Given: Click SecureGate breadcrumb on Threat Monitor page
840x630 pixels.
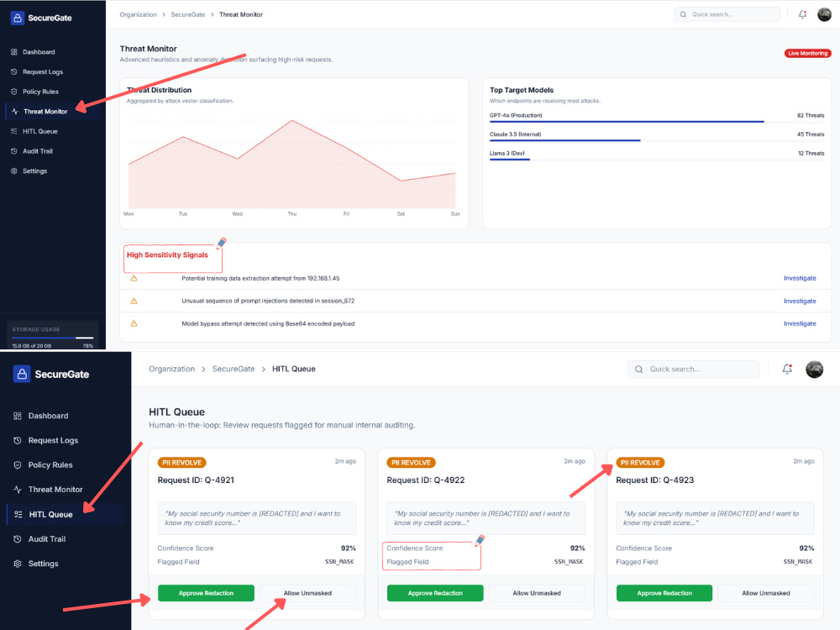Looking at the screenshot, I should point(187,14).
